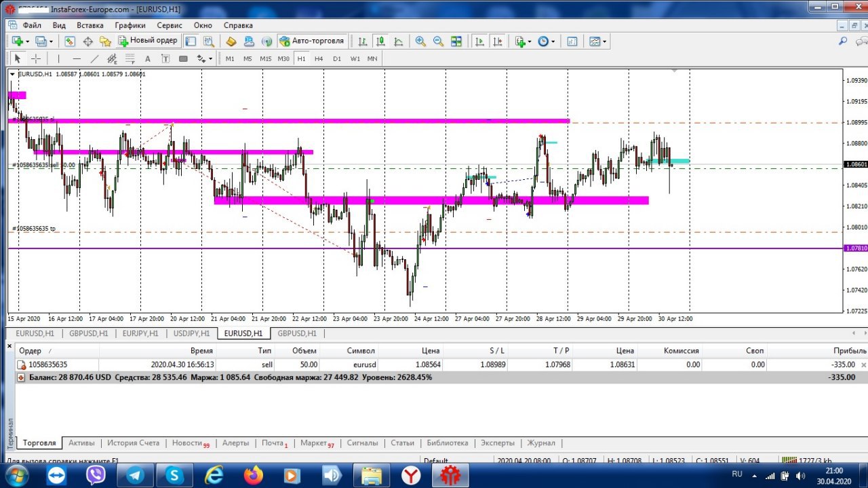Toggle chart auto-scroll

point(480,41)
